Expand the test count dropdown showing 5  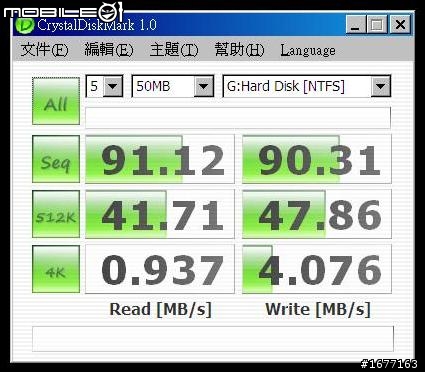113,86
